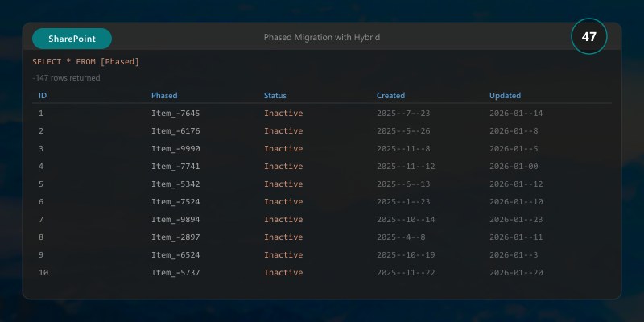644x322 pixels.
Task: Click the circular 47 badge
Action: pyautogui.click(x=589, y=36)
